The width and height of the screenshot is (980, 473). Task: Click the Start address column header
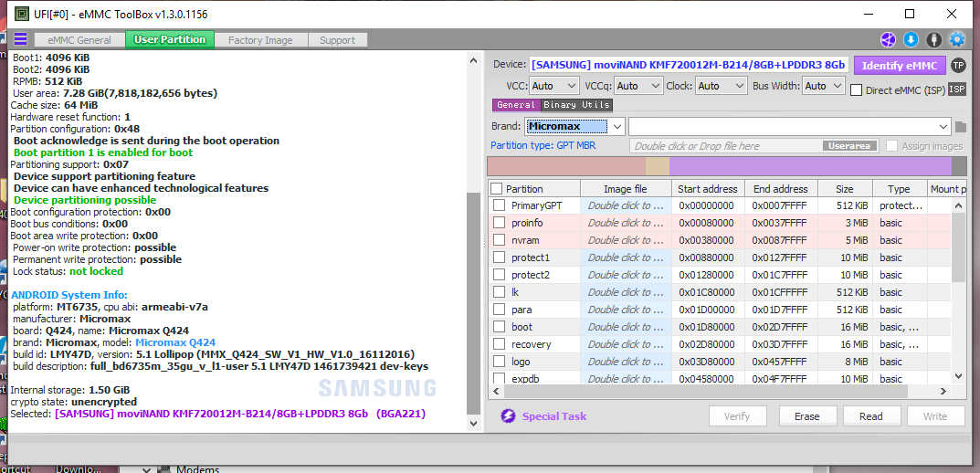point(708,189)
